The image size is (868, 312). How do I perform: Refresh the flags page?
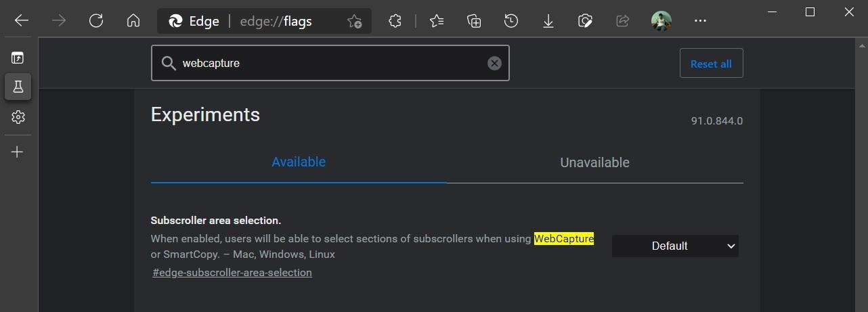tap(96, 21)
